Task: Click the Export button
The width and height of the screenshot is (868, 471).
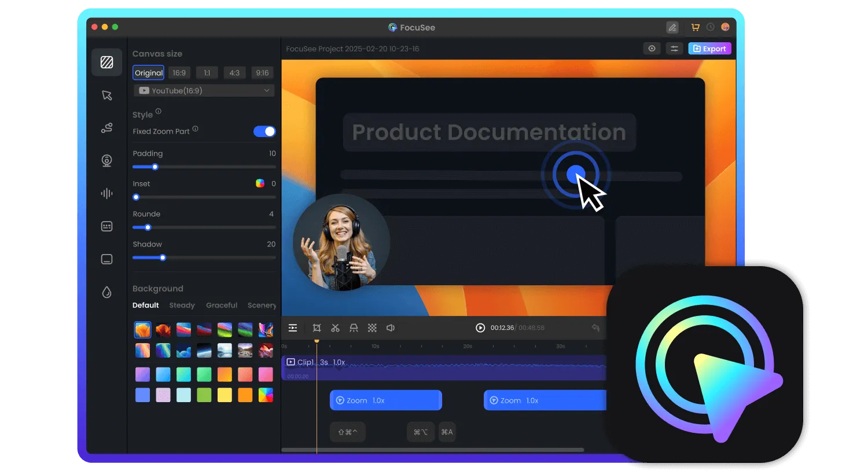Action: [x=709, y=49]
